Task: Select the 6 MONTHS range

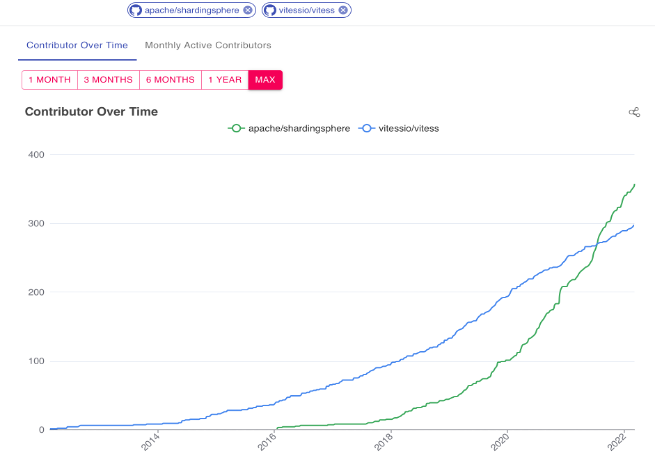Action: [x=170, y=80]
